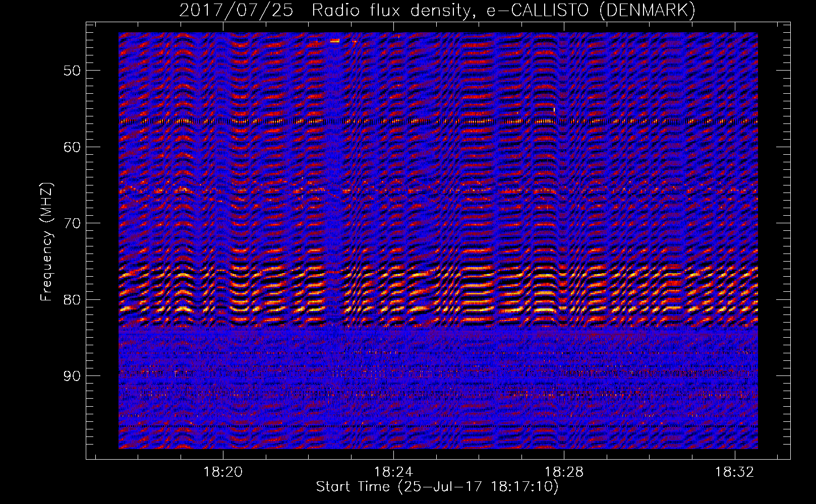Click the 80 frequency tick label
The height and width of the screenshot is (504, 816).
[72, 299]
